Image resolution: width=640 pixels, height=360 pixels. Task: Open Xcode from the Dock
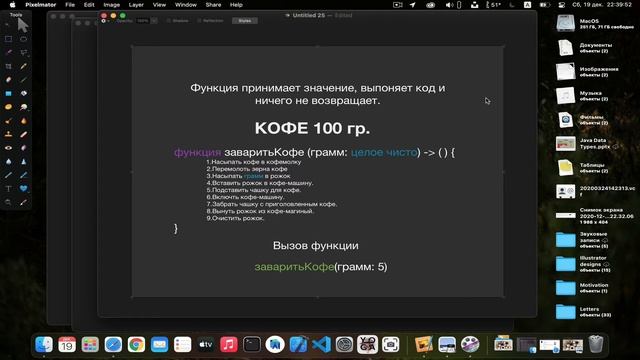pos(298,344)
